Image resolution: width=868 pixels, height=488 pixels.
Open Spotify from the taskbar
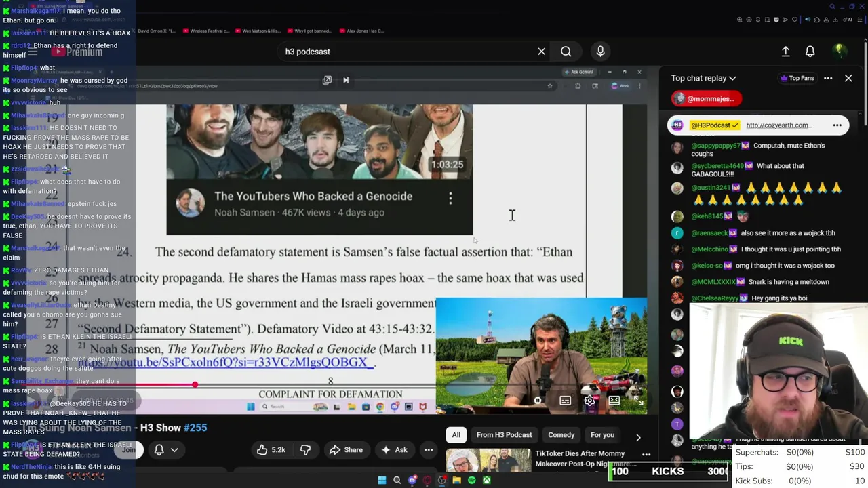[472, 480]
